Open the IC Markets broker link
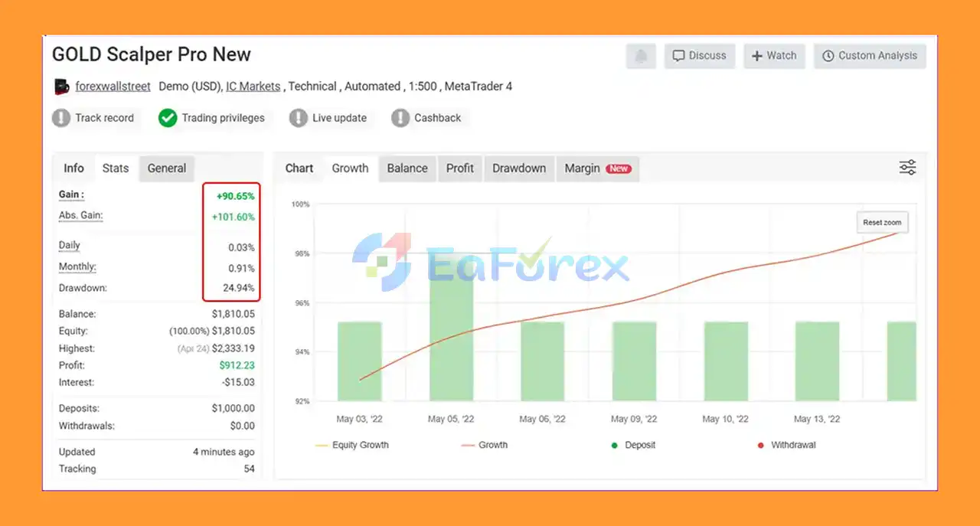This screenshot has width=980, height=526. (x=253, y=87)
